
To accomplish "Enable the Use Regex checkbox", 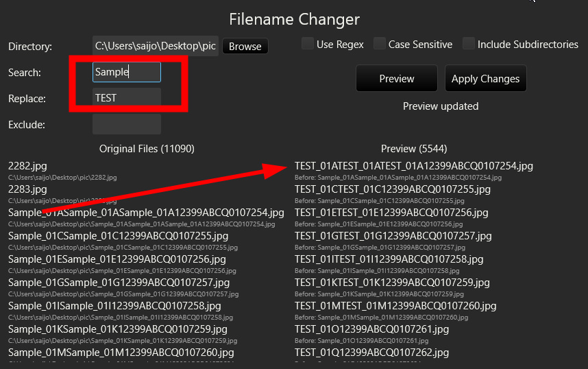I will (308, 44).
